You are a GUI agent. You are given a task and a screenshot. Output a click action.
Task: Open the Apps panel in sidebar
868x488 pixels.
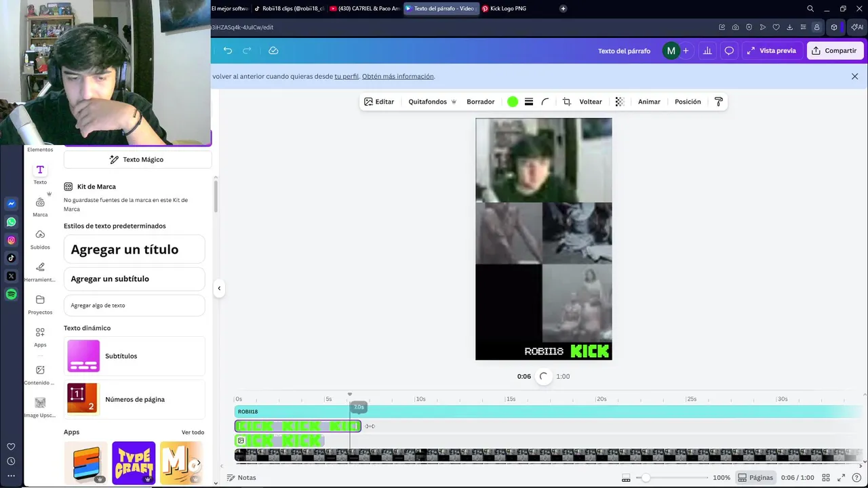(x=40, y=337)
